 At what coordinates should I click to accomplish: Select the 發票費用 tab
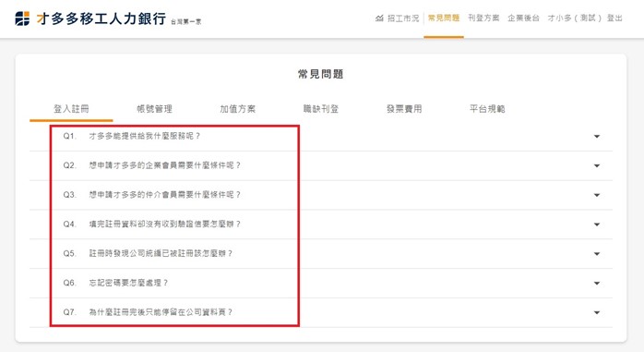404,109
